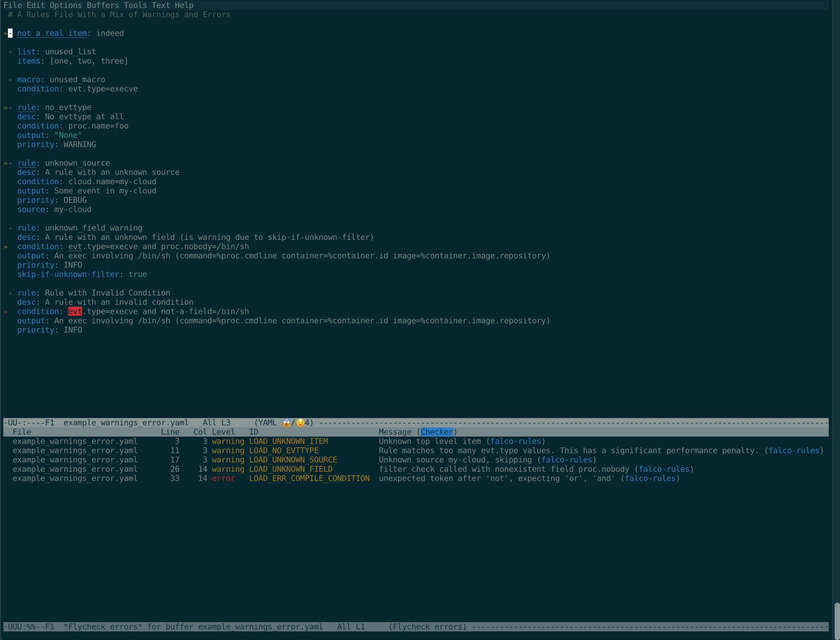This screenshot has width=840, height=640.
Task: Open the falco-rules link on LOAD_NO_EVTTYPE row
Action: point(794,451)
